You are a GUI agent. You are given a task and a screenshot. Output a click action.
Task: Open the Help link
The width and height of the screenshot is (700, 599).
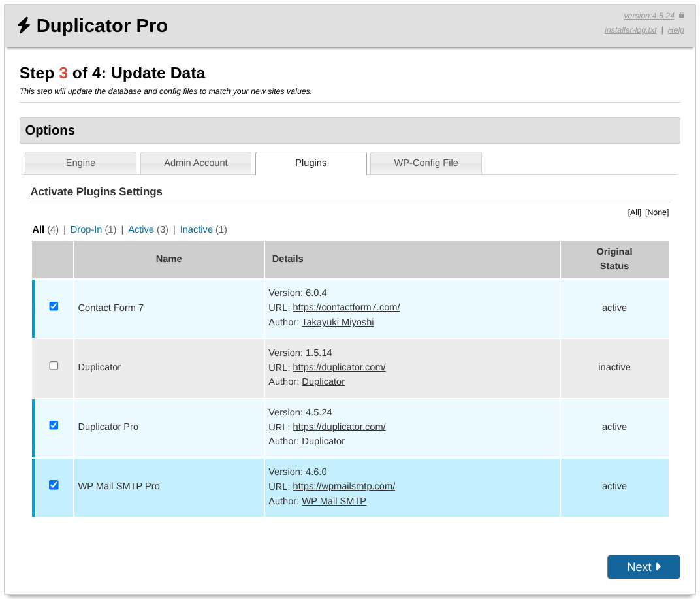(x=676, y=30)
